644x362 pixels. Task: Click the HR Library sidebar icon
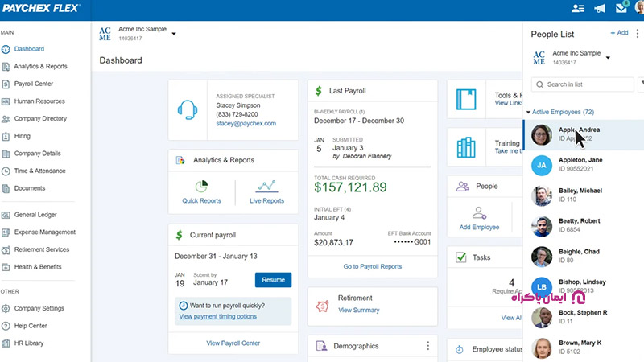(x=6, y=343)
